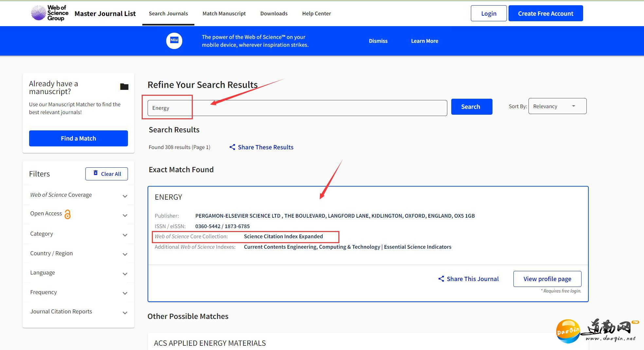
Task: Expand the Language filter
Action: click(79, 273)
